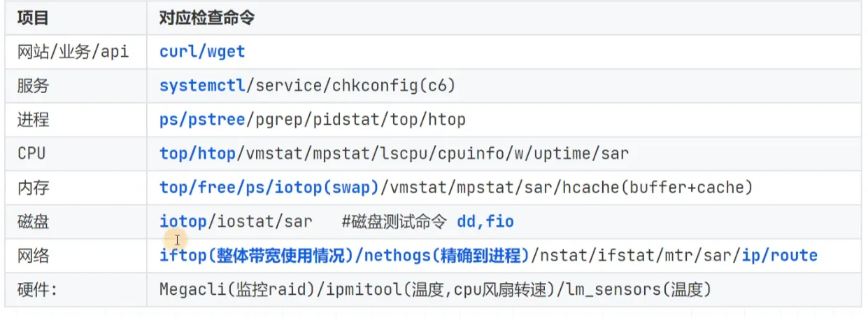Click dd,fio disk test commands
The width and height of the screenshot is (868, 318).
click(x=485, y=222)
